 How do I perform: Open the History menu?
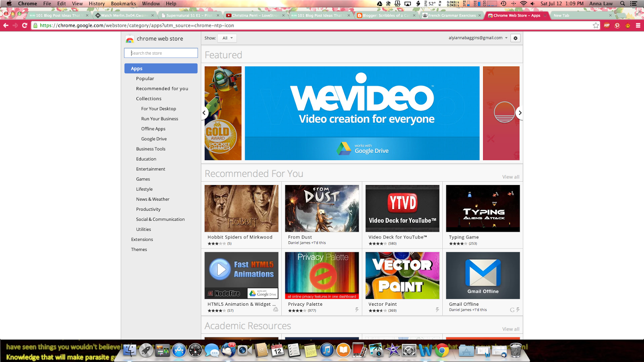[97, 4]
